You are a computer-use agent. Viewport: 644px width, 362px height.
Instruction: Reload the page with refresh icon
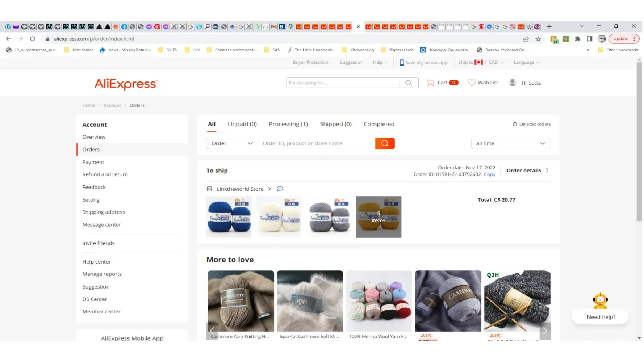(33, 39)
